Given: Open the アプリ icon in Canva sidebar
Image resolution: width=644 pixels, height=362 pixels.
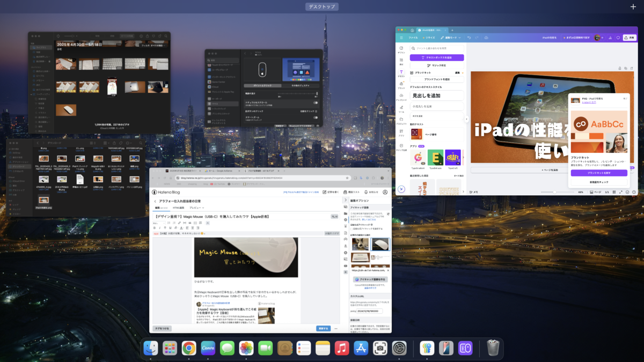Looking at the screenshot, I should tap(401, 132).
